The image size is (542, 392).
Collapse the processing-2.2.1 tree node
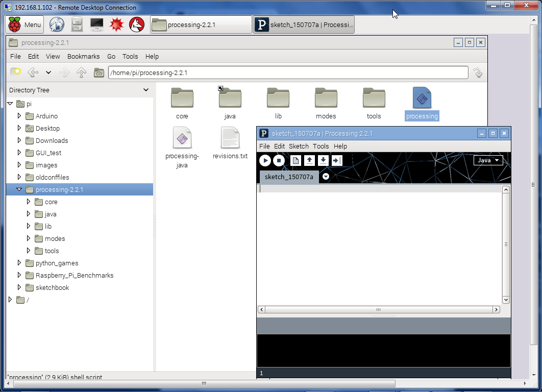(19, 189)
